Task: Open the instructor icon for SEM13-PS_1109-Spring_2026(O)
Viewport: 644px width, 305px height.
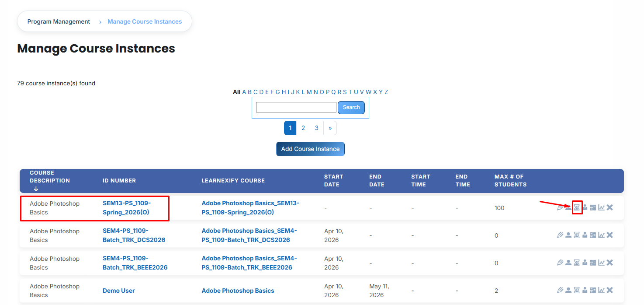Action: point(585,207)
